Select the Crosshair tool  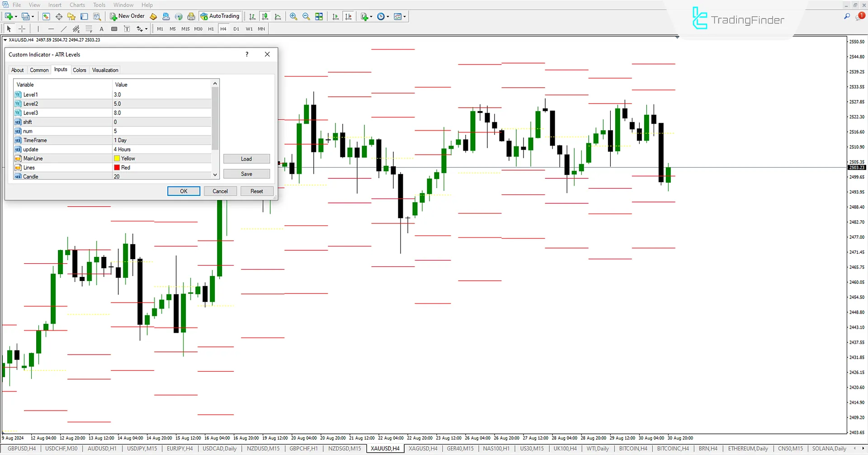(22, 28)
